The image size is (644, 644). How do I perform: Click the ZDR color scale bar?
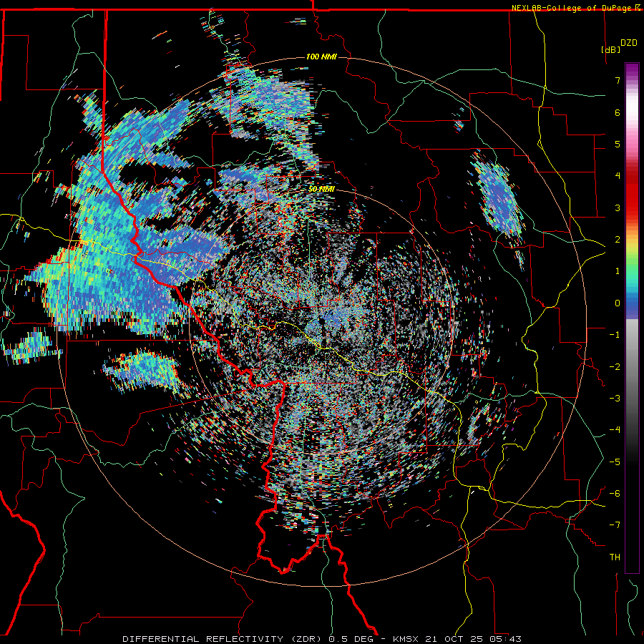tap(632, 318)
